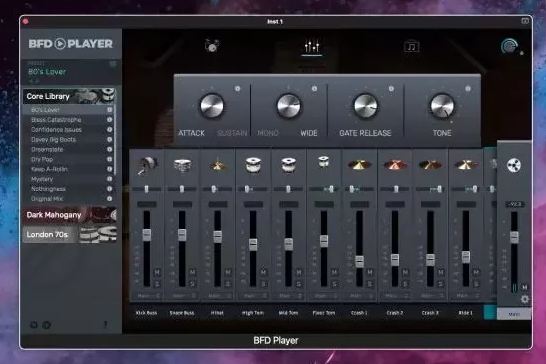Click the exclamation icon in sidebar footer
This screenshot has height=364, width=546.
106,325
